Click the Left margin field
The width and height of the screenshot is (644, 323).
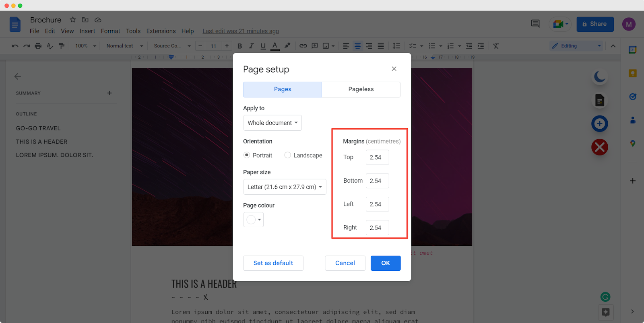pos(378,204)
